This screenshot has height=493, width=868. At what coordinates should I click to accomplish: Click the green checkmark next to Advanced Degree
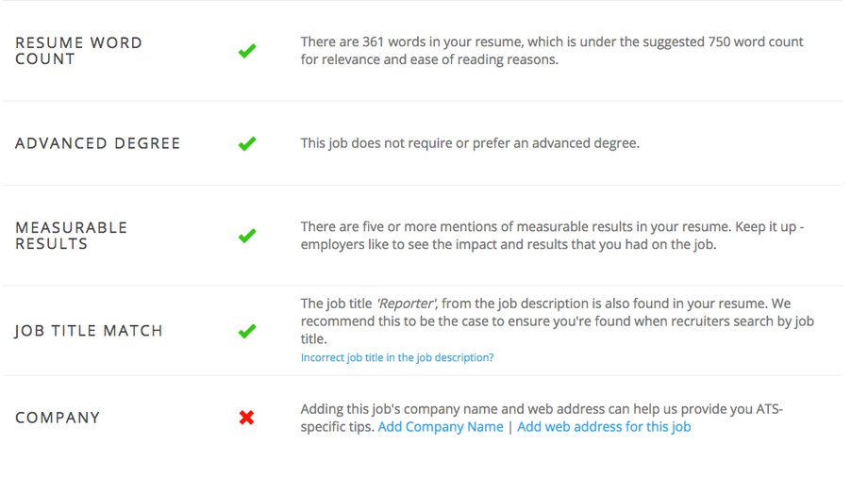pos(247,144)
